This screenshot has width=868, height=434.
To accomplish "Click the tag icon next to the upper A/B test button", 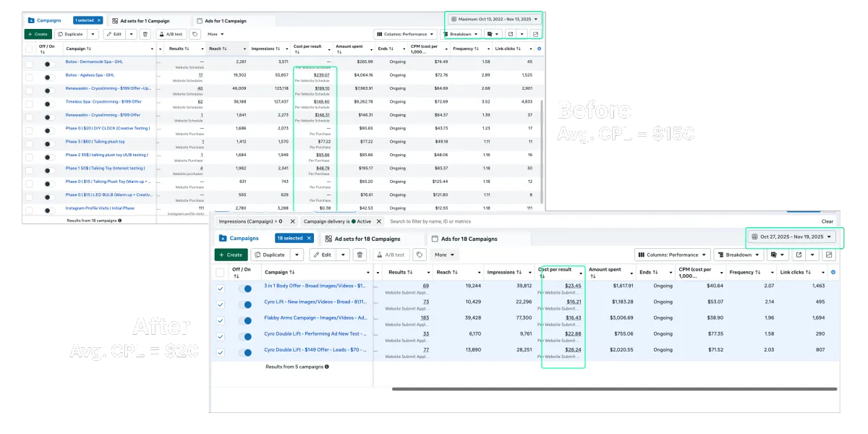I will point(195,34).
